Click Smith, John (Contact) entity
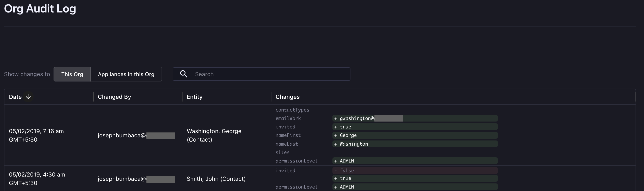This screenshot has width=644, height=191. click(x=216, y=179)
